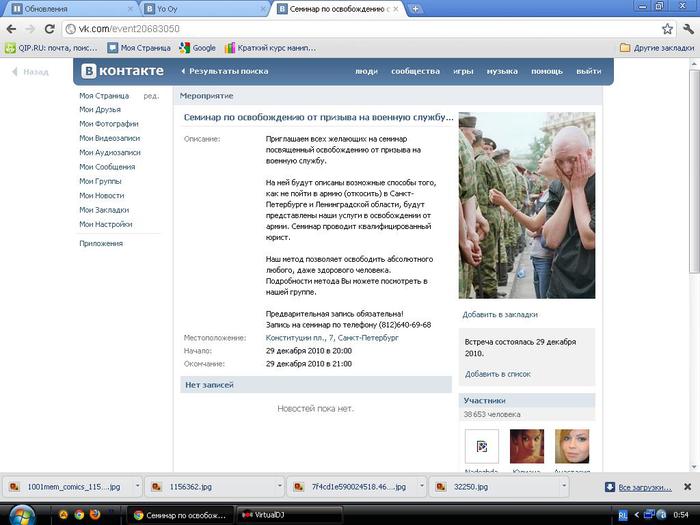Open люди in VK header
The height and width of the screenshot is (525, 700).
coord(367,71)
